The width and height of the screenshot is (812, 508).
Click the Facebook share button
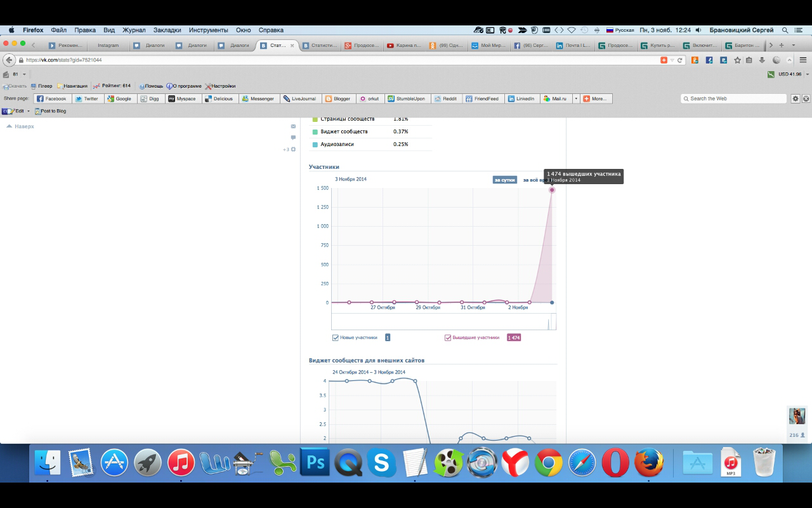[x=51, y=98]
